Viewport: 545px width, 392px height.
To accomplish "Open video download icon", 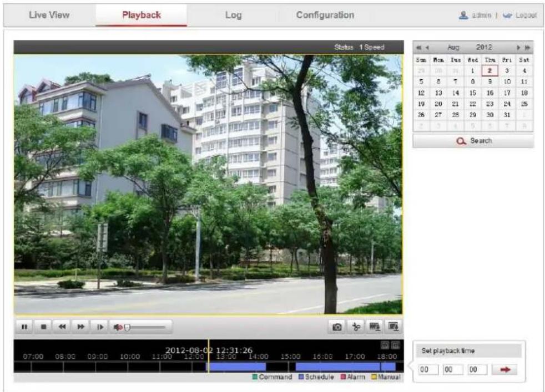I will (x=375, y=327).
